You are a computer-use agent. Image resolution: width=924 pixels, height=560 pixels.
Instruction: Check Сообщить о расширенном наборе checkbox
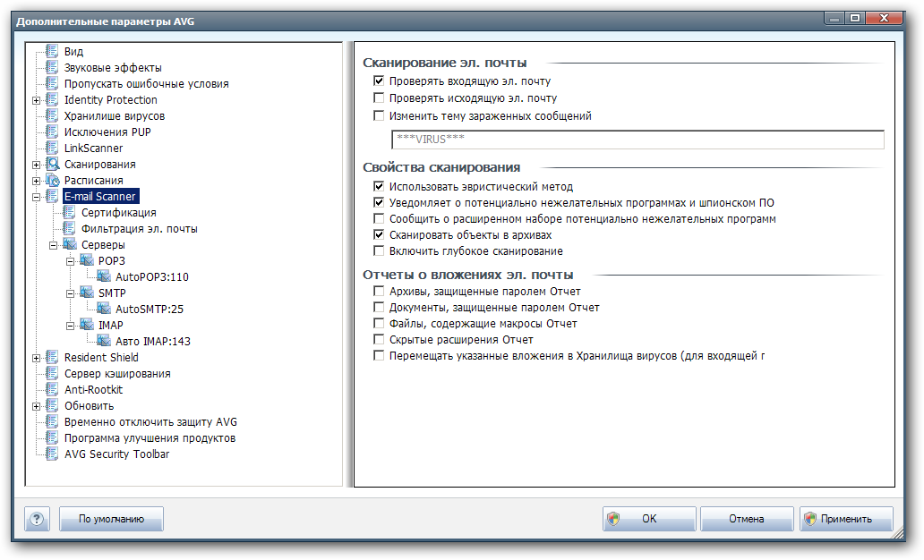tap(379, 218)
